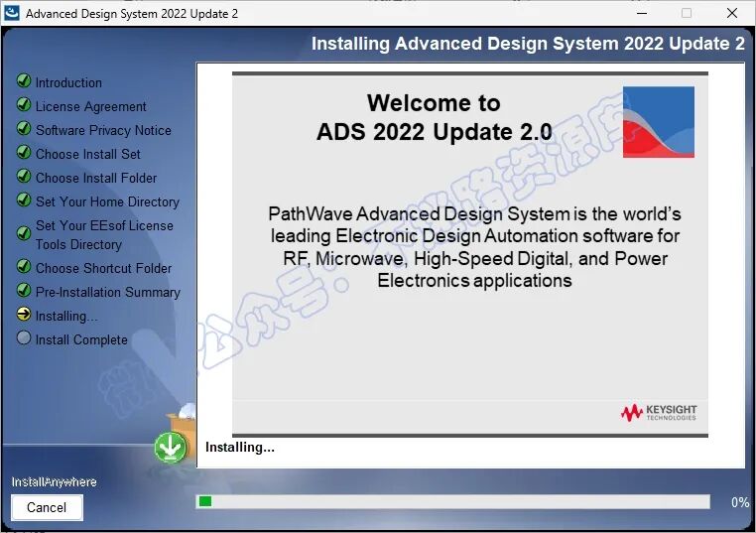
Task: Click the check icon beside Choose Install Set
Action: [24, 152]
